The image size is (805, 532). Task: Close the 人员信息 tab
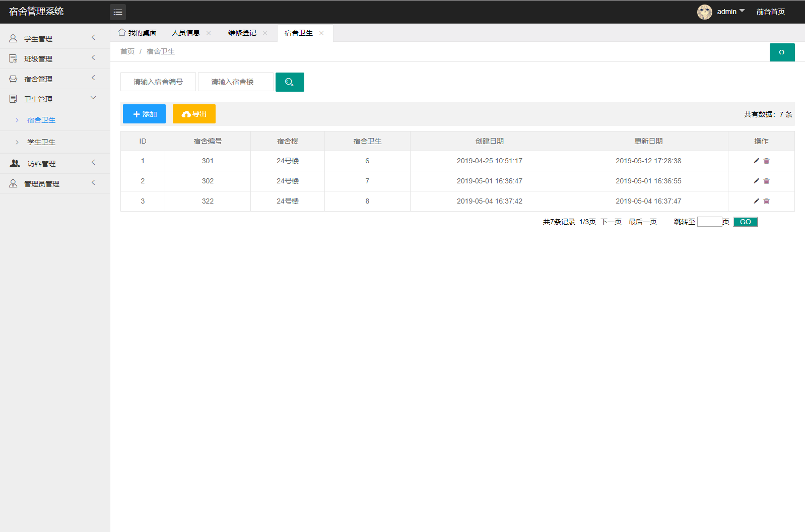point(209,33)
